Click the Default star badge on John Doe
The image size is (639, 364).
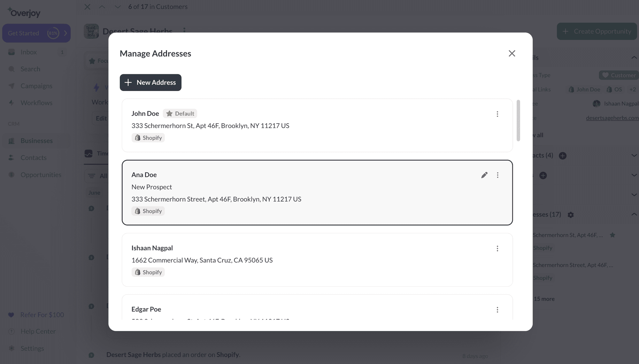click(x=180, y=113)
